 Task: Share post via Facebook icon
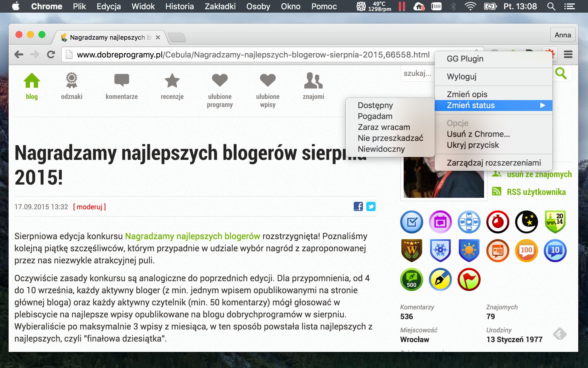[358, 206]
